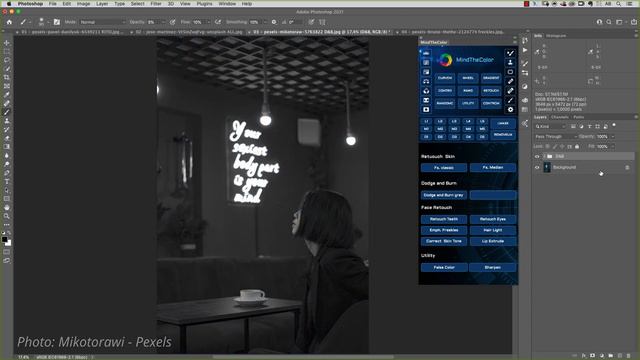Viewport: 640px width, 360px height.
Task: Select the Move tool in the toolbar
Action: point(7,43)
